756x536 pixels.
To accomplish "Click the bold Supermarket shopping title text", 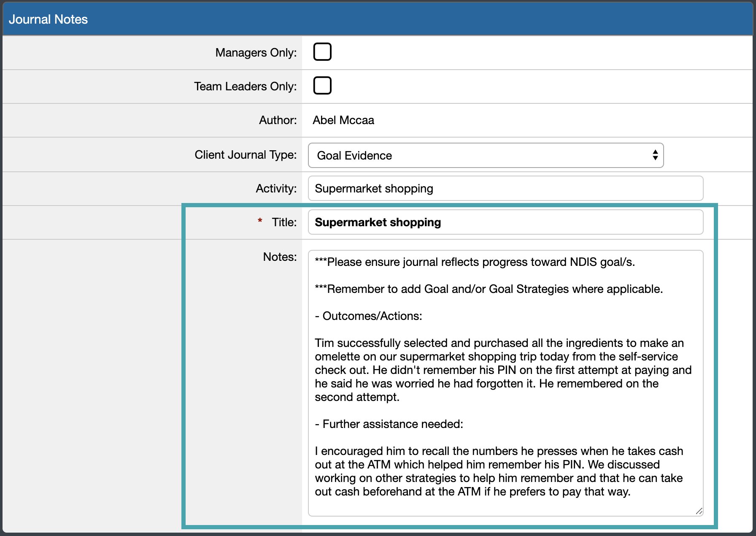I will click(378, 222).
